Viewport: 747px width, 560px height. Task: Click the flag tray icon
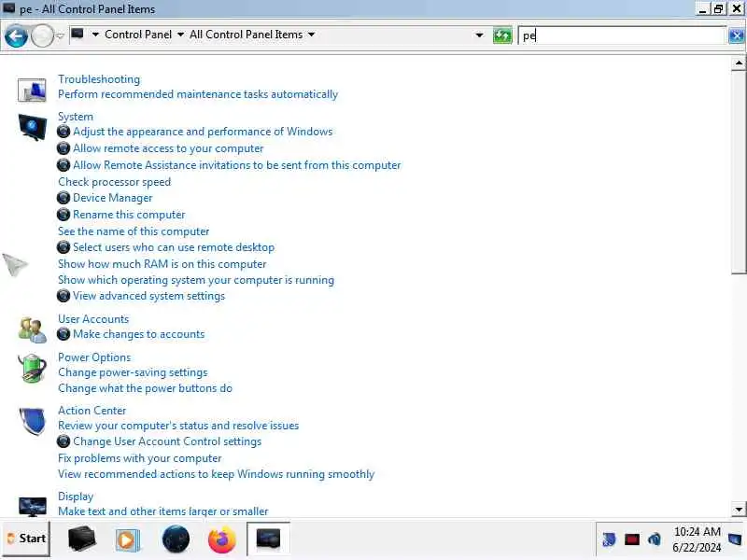tap(609, 539)
